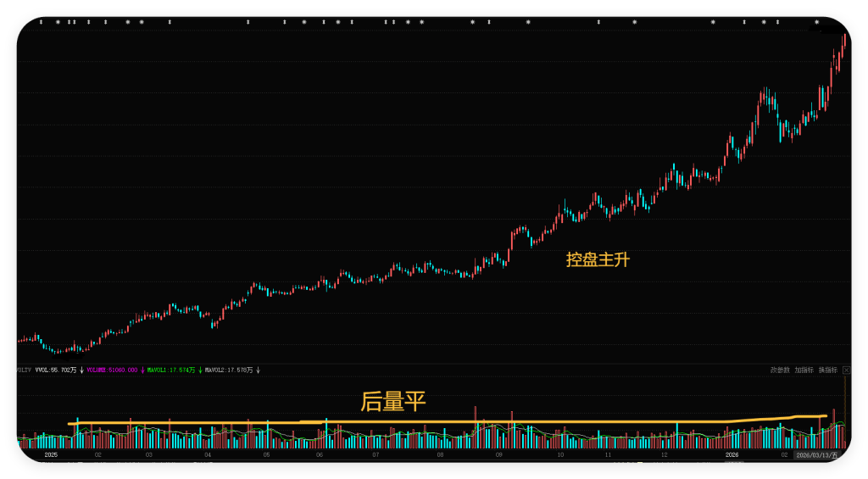The height and width of the screenshot is (479, 868).
Task: Click the arrow next to VVOL value
Action: click(x=81, y=370)
